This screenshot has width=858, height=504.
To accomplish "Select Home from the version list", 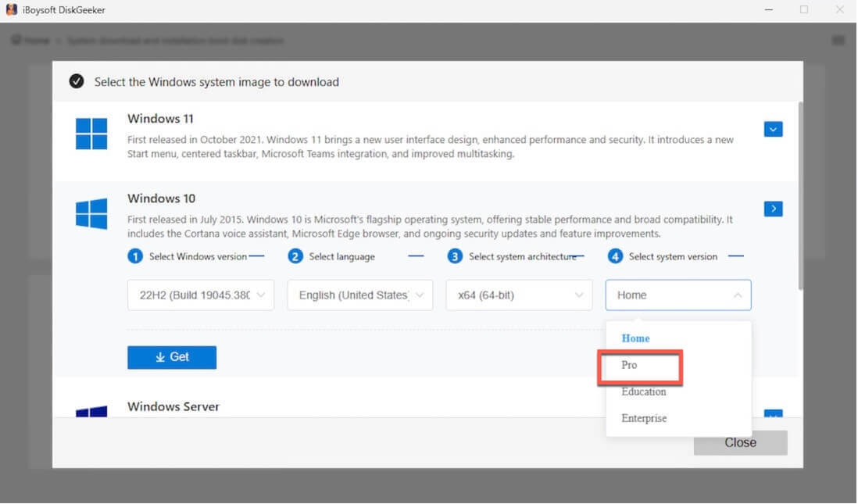I will click(x=635, y=338).
